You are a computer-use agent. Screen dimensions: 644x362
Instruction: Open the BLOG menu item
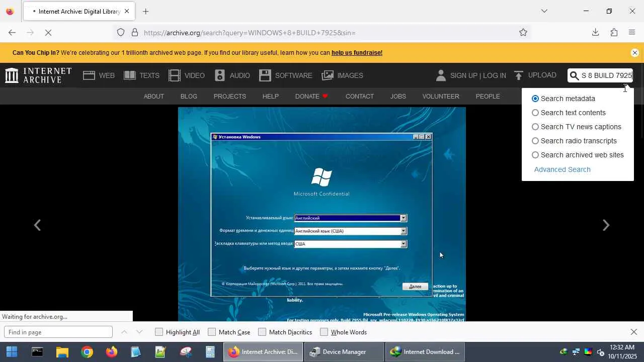tap(189, 96)
